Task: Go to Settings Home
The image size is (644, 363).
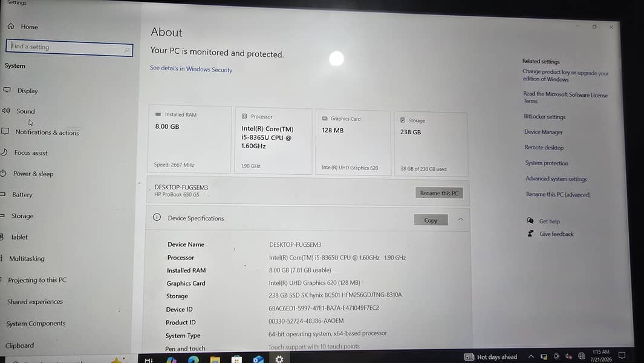Action: coord(22,26)
